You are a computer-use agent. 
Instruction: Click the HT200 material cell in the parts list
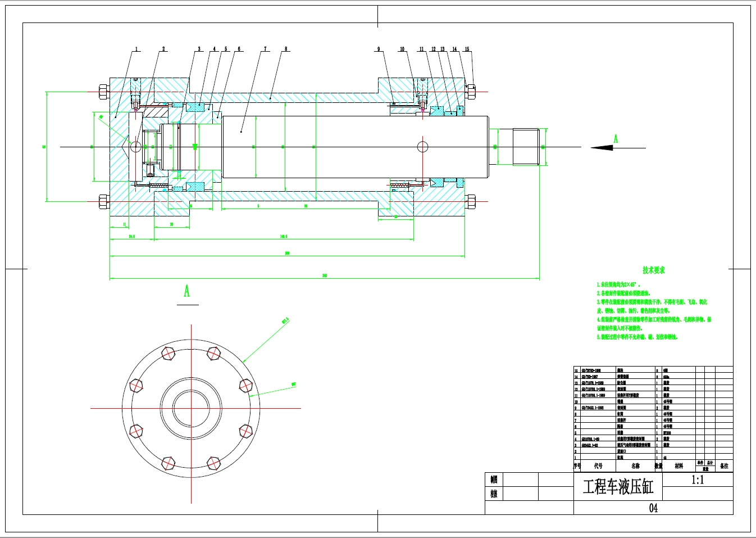tap(667, 433)
